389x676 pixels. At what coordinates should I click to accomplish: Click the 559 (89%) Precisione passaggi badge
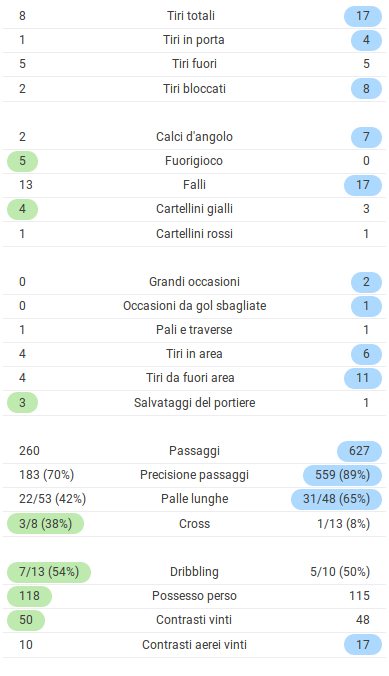[342, 475]
